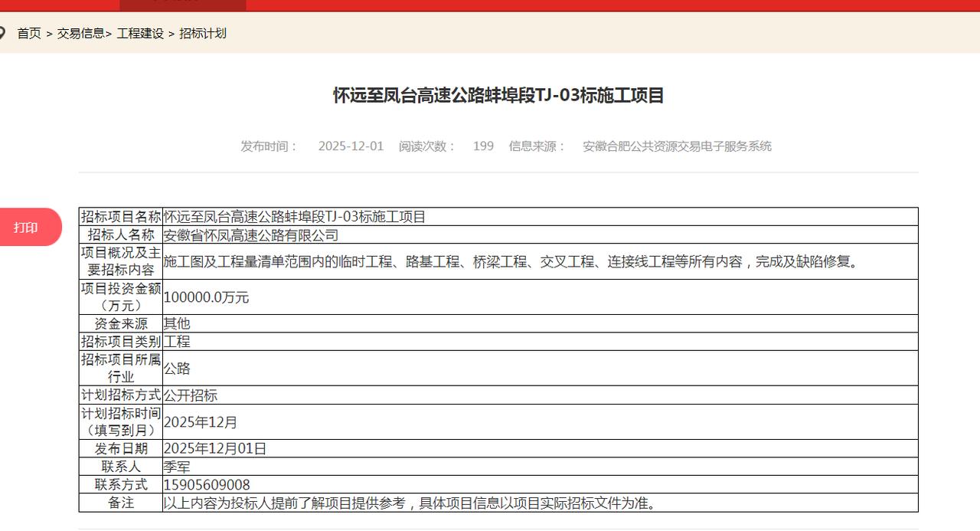The image size is (980, 531).
Task: Click the remark text starting 以上内容为投标人
Action: click(x=410, y=503)
